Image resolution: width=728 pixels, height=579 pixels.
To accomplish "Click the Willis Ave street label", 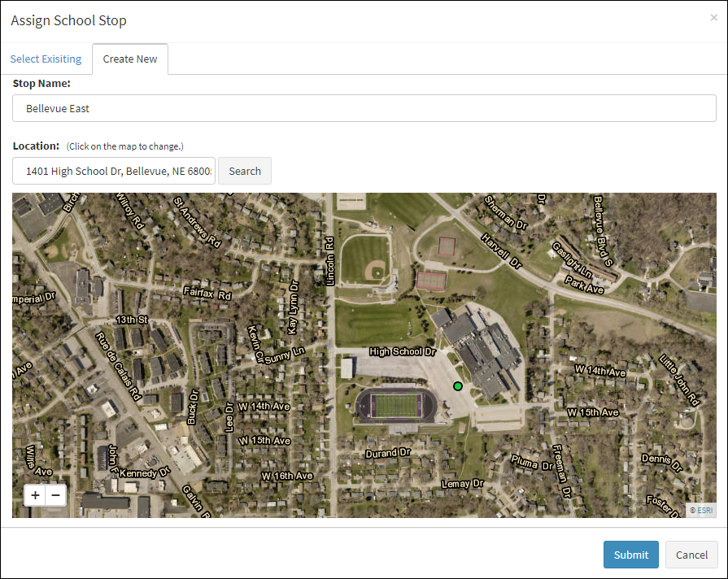I will tap(38, 462).
